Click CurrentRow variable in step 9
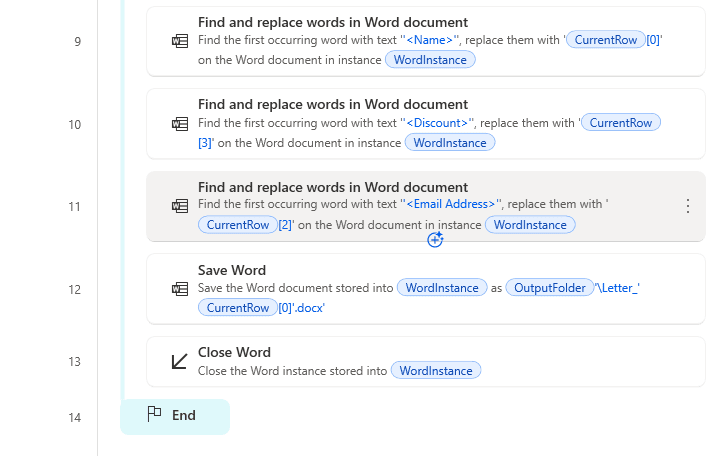727x456 pixels. [x=606, y=40]
